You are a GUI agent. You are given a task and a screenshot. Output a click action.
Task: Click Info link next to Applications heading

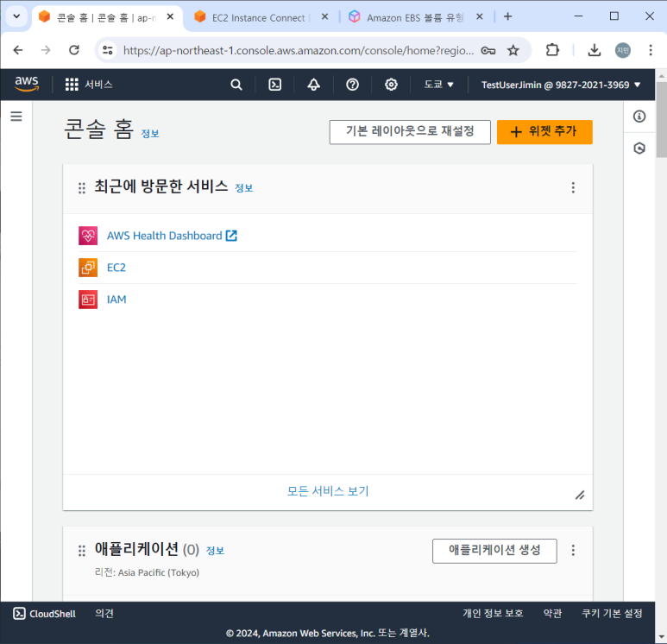[215, 551]
